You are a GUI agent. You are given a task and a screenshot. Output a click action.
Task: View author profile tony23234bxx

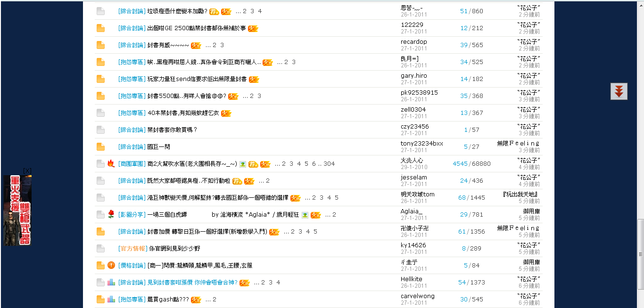pos(422,144)
